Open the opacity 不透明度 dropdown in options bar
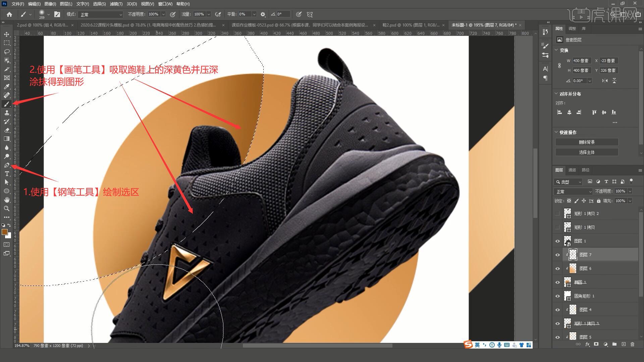 tap(163, 14)
